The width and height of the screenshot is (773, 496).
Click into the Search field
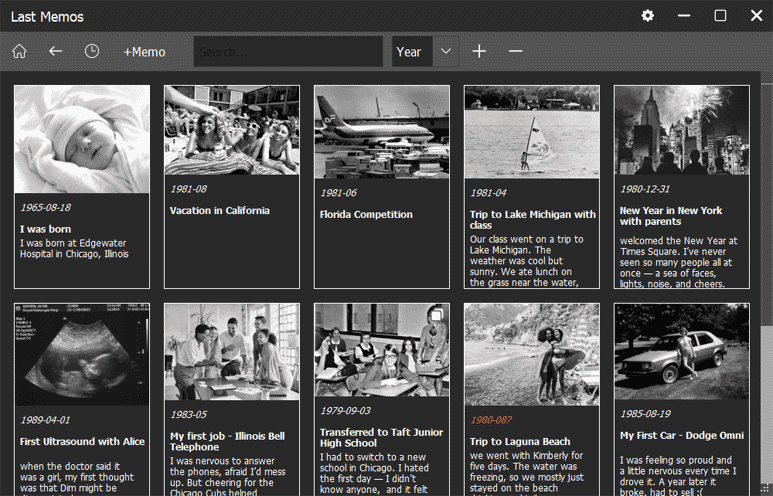click(x=288, y=51)
